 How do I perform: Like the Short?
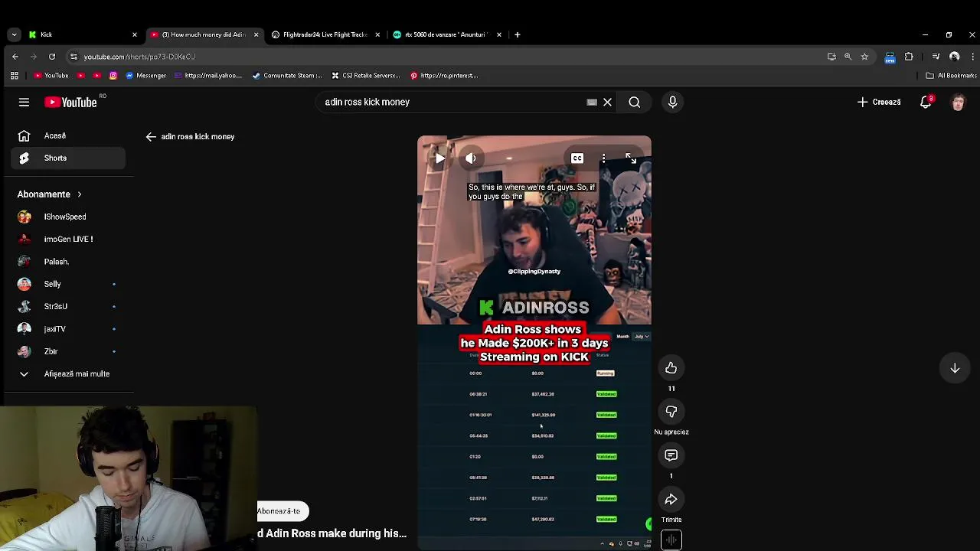671,368
